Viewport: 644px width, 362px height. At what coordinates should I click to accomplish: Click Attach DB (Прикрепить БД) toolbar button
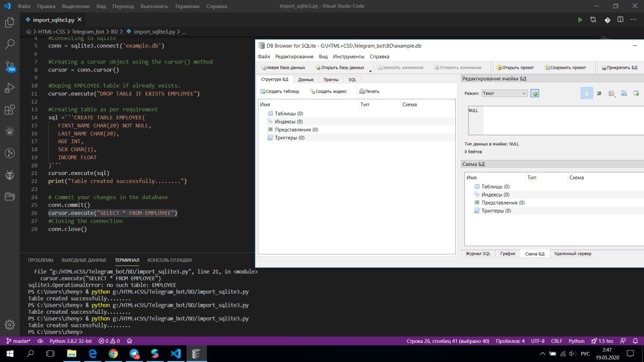coord(619,67)
